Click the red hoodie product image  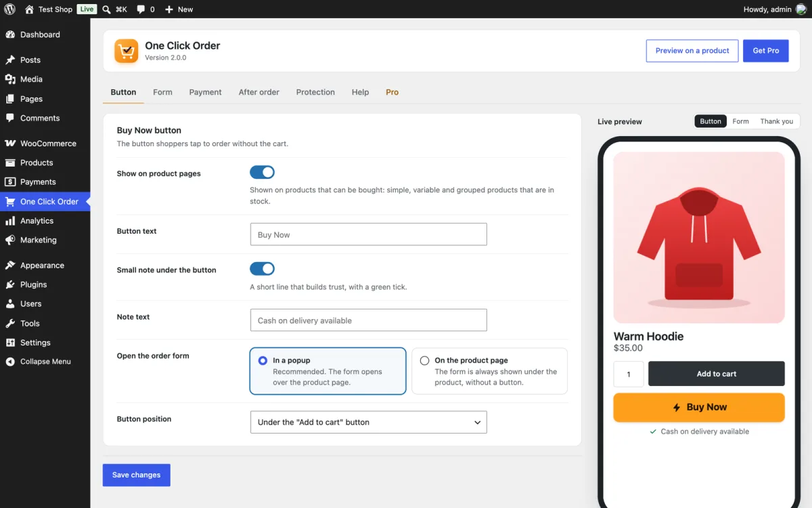pos(699,238)
